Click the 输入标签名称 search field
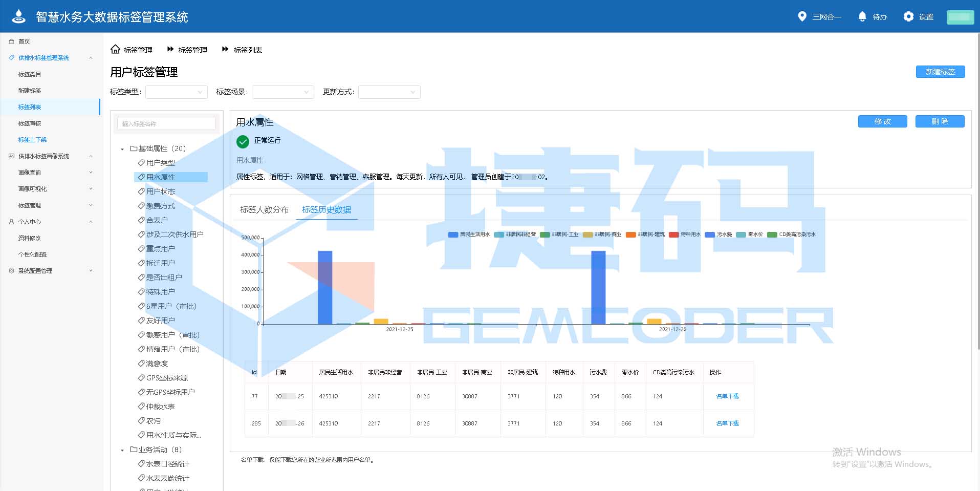 click(166, 123)
